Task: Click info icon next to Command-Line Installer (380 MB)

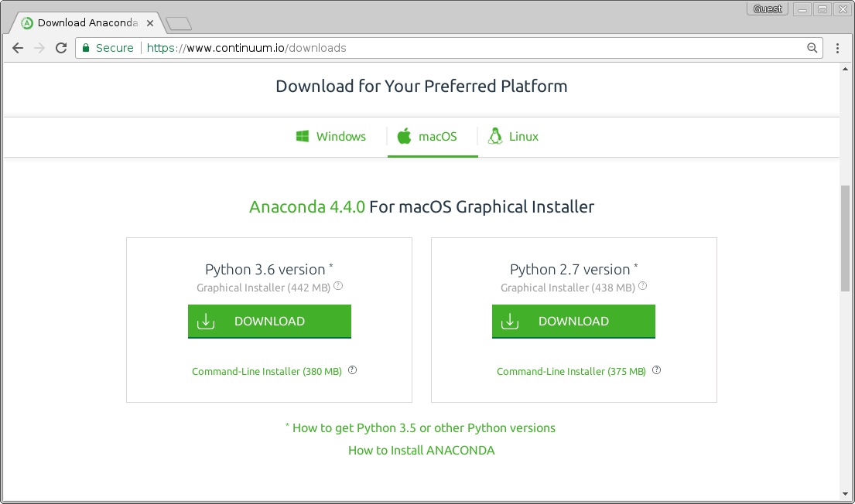Action: [352, 369]
